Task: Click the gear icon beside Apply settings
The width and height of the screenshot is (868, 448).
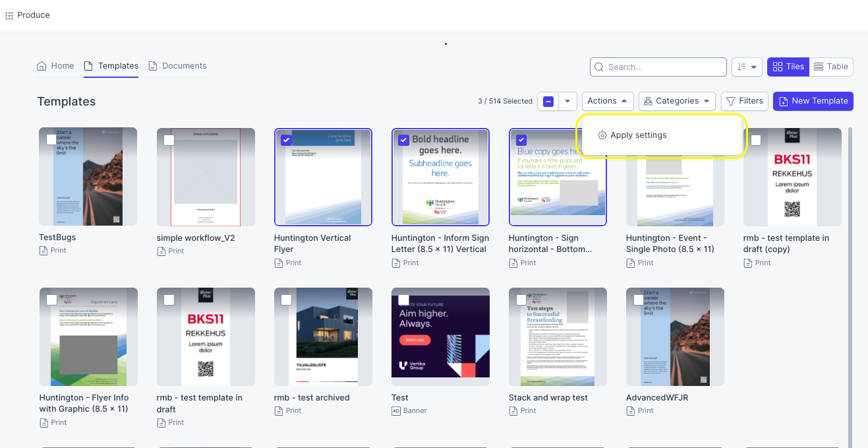Action: [x=602, y=135]
